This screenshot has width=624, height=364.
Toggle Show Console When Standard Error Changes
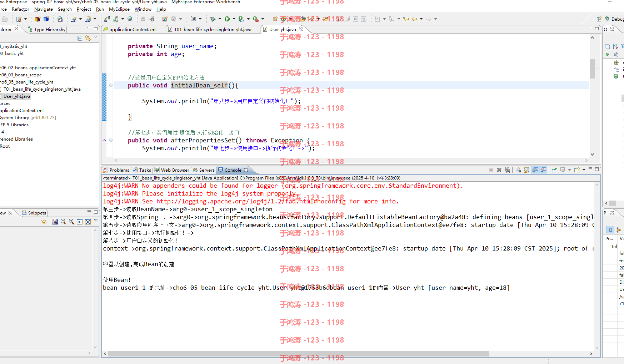point(543,170)
